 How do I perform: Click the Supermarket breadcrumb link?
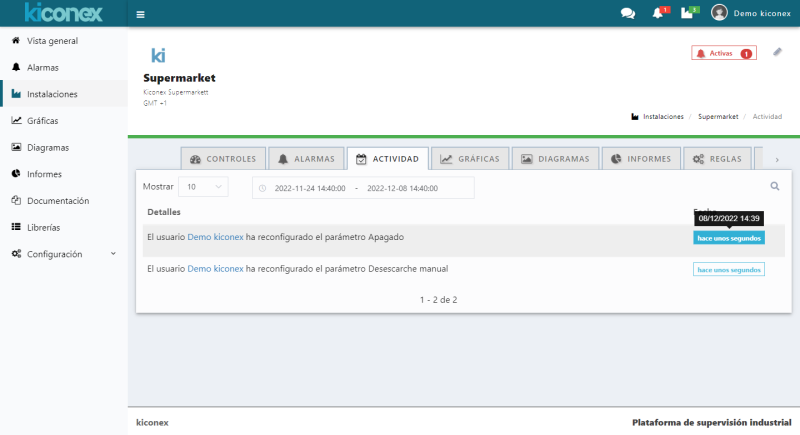(717, 117)
